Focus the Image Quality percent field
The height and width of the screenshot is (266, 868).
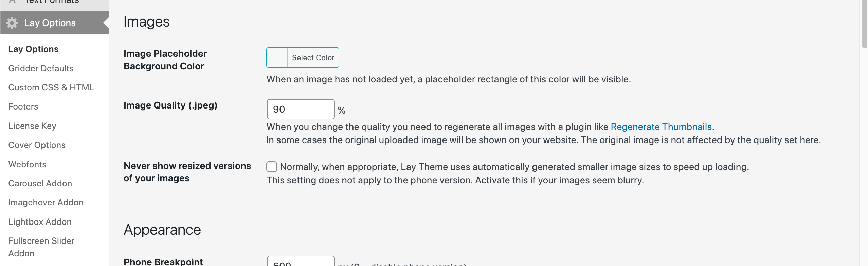click(301, 109)
